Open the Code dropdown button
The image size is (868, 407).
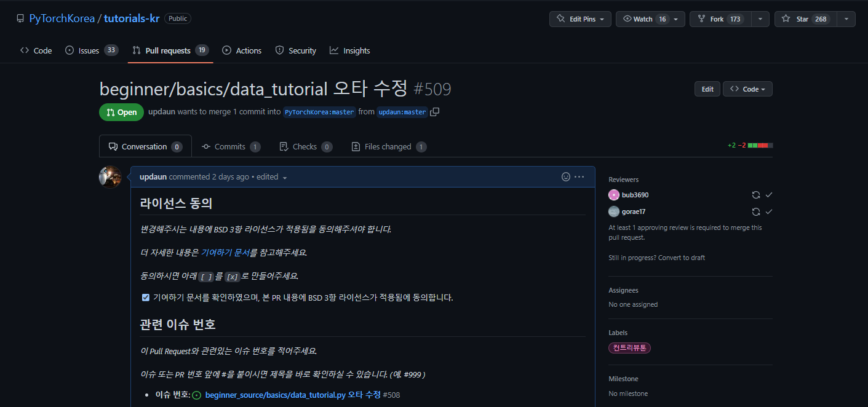(x=747, y=89)
